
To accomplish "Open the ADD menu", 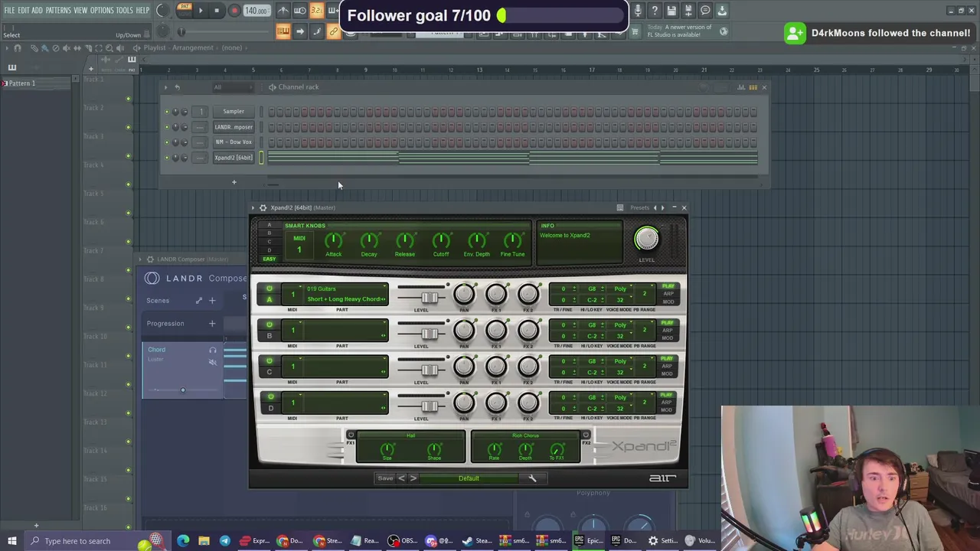I will coord(37,10).
